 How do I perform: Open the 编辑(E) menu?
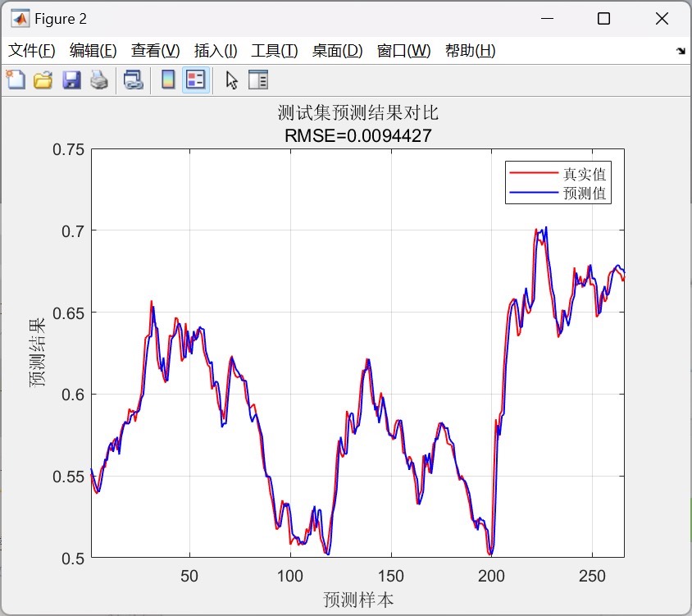[93, 51]
